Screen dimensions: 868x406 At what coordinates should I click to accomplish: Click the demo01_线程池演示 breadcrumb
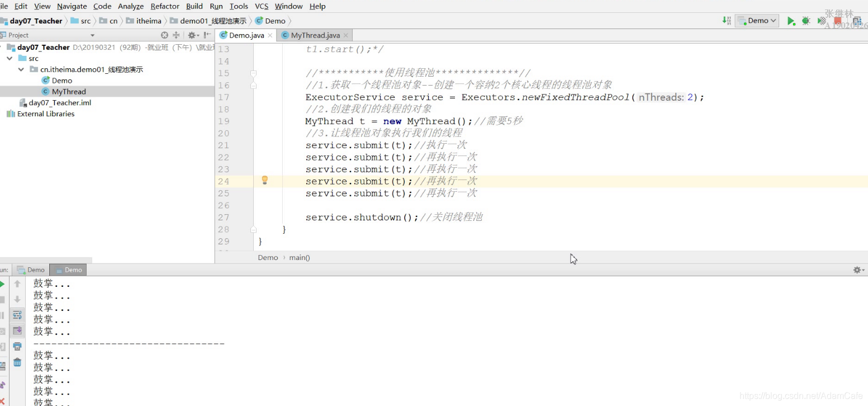point(208,21)
